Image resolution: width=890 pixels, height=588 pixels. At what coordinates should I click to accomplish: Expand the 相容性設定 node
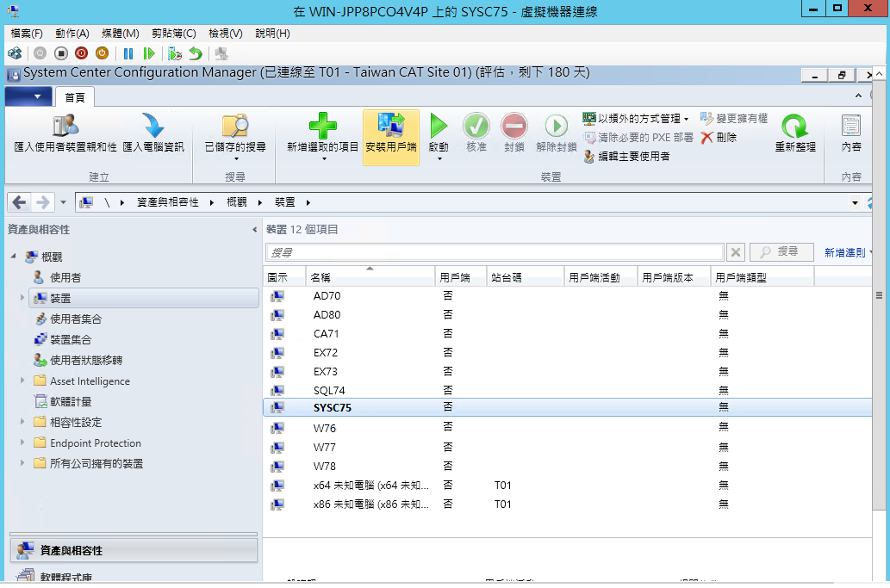22,422
